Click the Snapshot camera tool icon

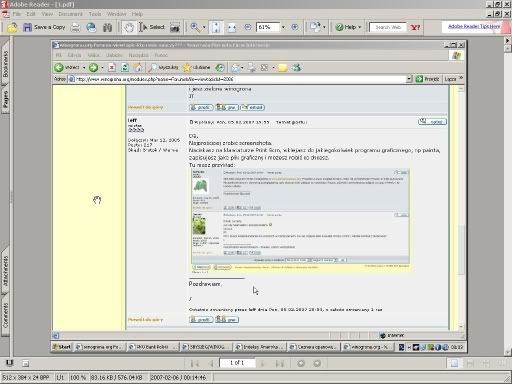(x=175, y=27)
